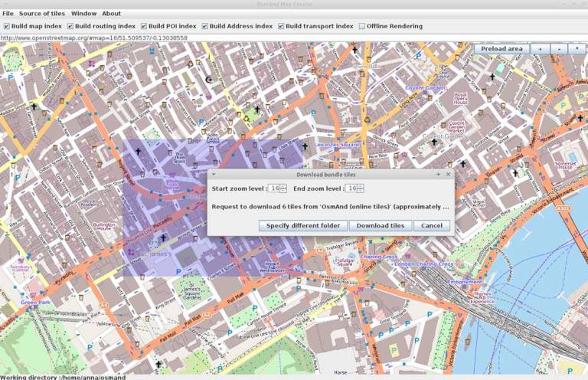Open the Window menu
This screenshot has width=588, height=380.
83,13
